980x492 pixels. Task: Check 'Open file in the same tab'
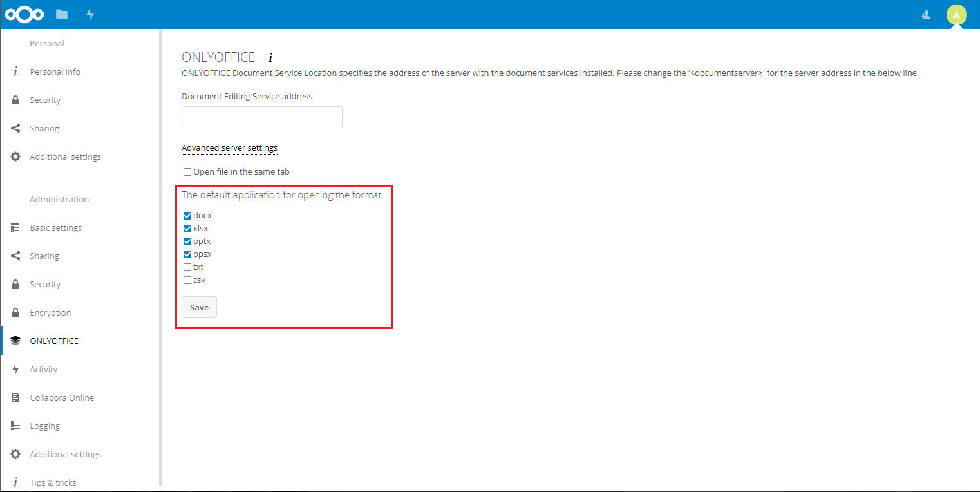point(187,171)
